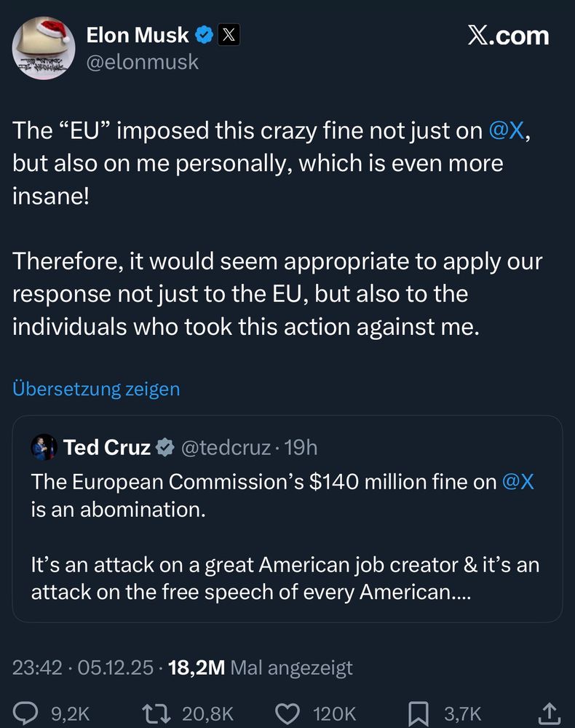
Task: Click the Ted Cruz display name
Action: coord(107,447)
